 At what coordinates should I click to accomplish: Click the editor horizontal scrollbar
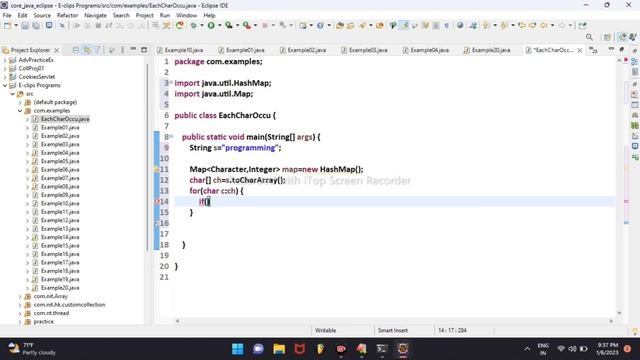[x=394, y=321]
